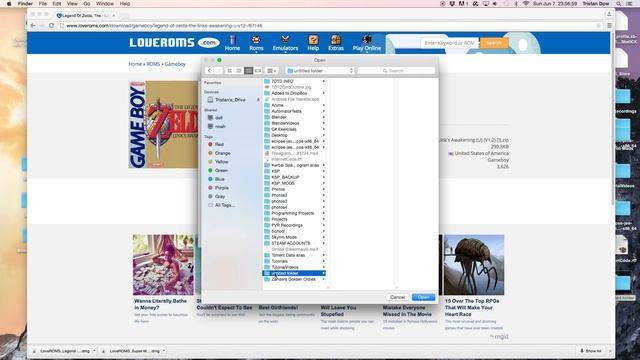
Task: Expand the Tutorials folder arrow
Action: (324, 261)
